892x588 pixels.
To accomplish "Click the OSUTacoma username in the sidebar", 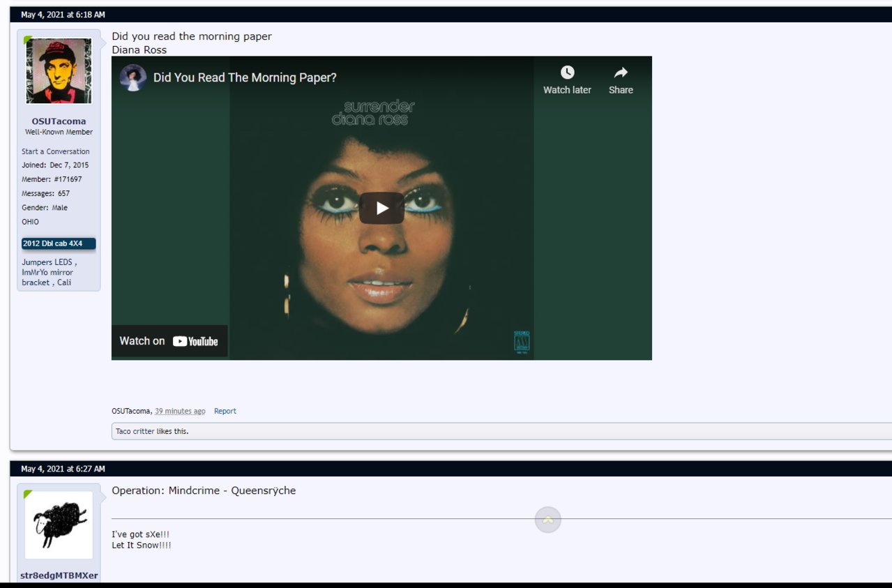I will 59,121.
